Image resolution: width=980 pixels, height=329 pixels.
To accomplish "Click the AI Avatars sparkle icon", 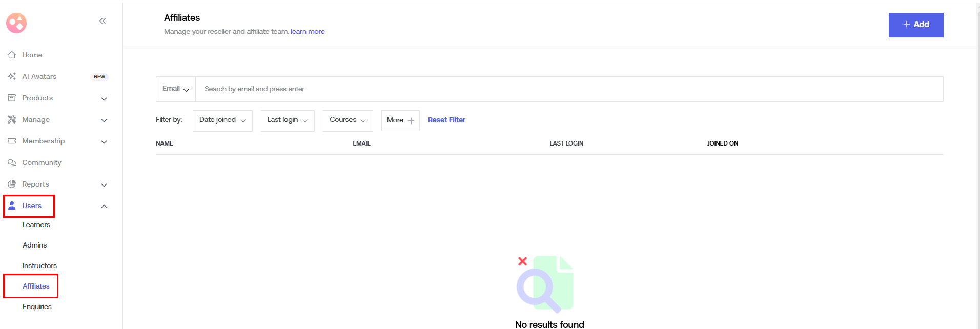I will [12, 76].
